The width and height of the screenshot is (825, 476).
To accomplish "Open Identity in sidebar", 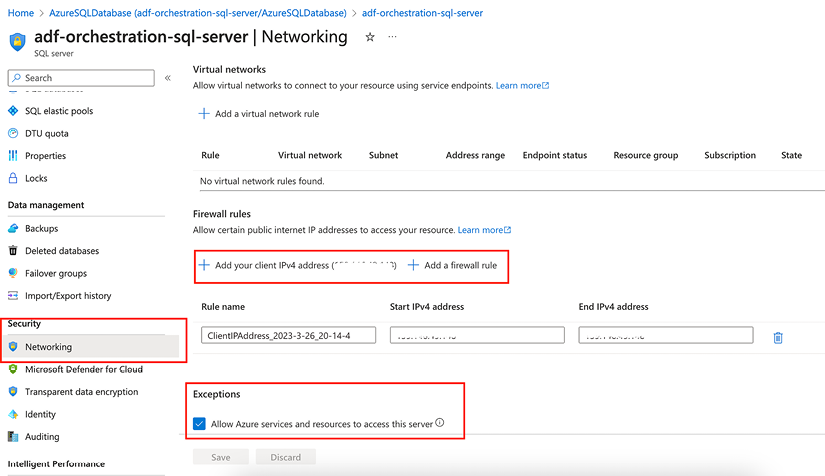I will point(41,414).
